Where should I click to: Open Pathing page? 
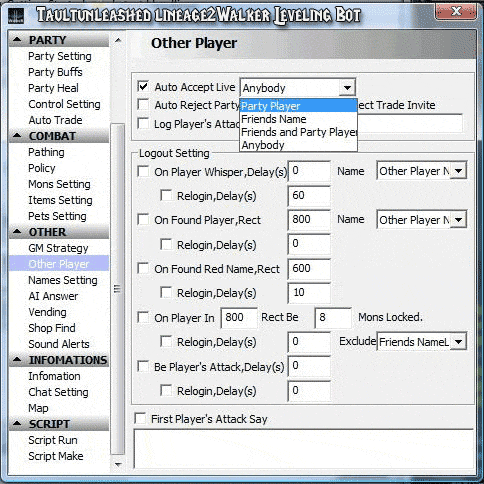pyautogui.click(x=46, y=152)
